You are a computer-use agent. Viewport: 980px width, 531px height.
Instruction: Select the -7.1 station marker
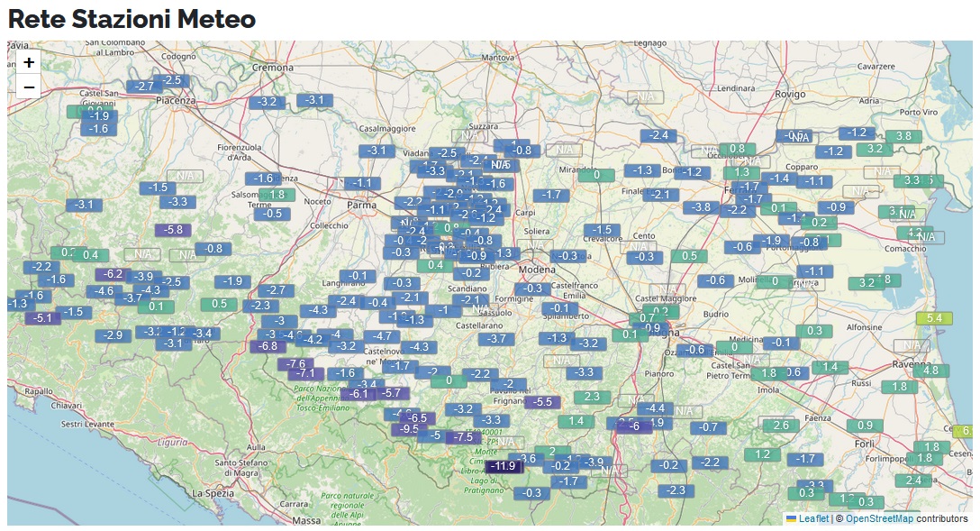click(305, 373)
